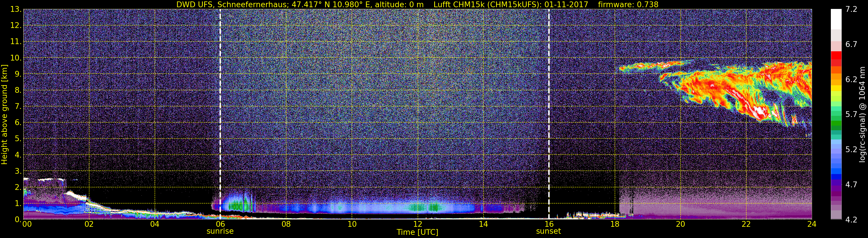The width and height of the screenshot is (868, 238).
Task: Click the time-axis tick label '14'
Action: [483, 224]
